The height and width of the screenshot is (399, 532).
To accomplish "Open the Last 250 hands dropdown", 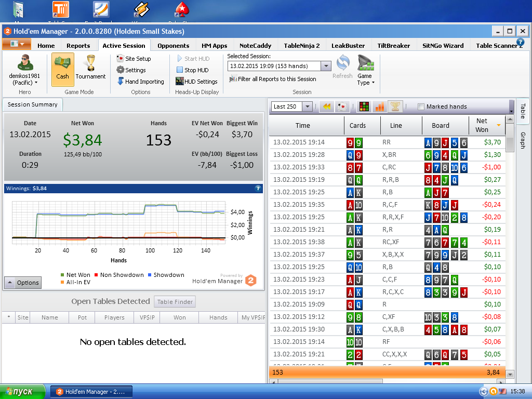I will point(307,107).
